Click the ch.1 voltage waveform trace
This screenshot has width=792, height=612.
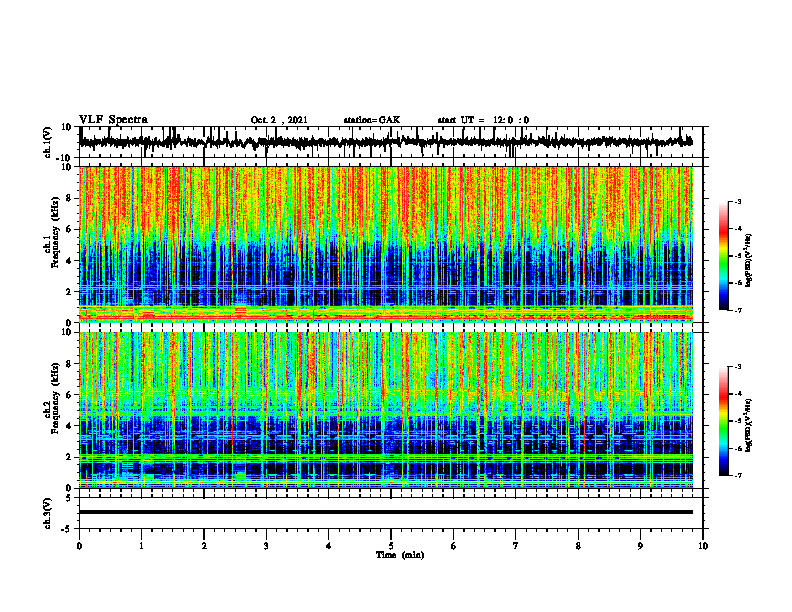385,142
